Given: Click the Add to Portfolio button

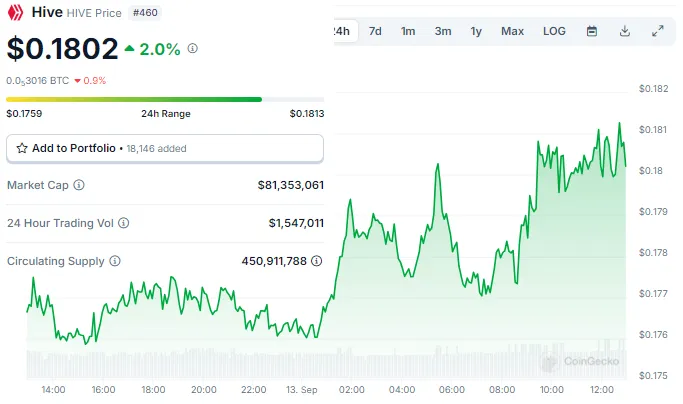Looking at the screenshot, I should pos(165,149).
